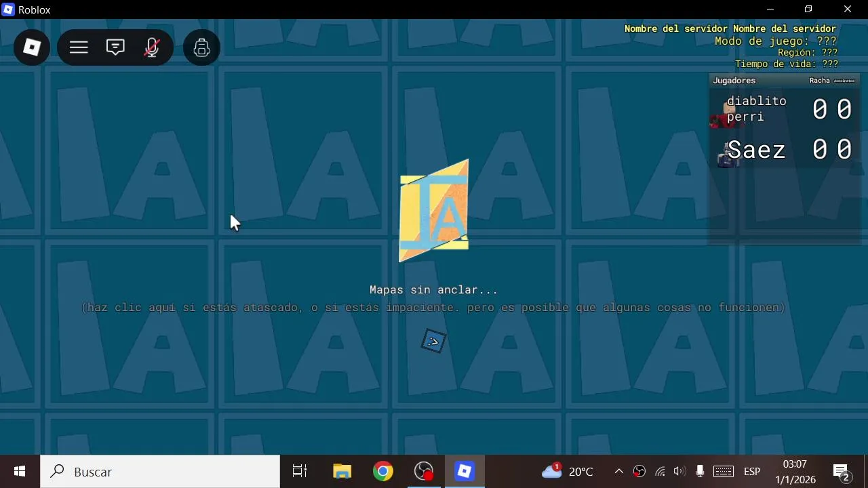868x488 pixels.
Task: Click Saez's avatar thumbnail
Action: point(728,155)
